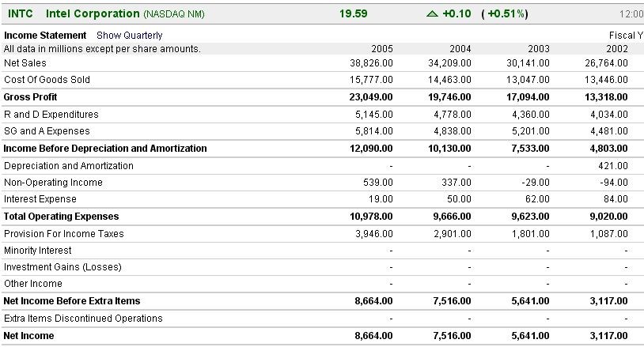Select Net Sales 2004 value 34,209.00
Image resolution: width=644 pixels, height=347 pixels.
tap(449, 63)
